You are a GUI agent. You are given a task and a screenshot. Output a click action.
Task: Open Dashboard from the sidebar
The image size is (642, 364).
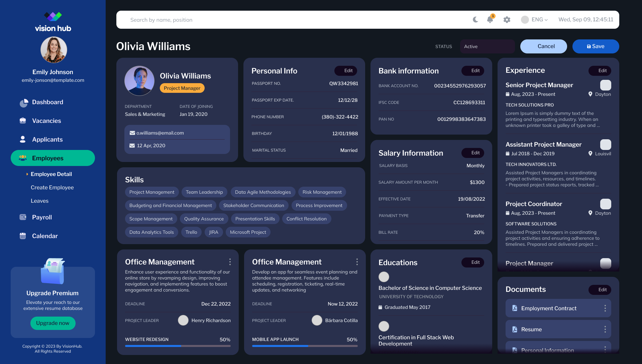point(47,102)
